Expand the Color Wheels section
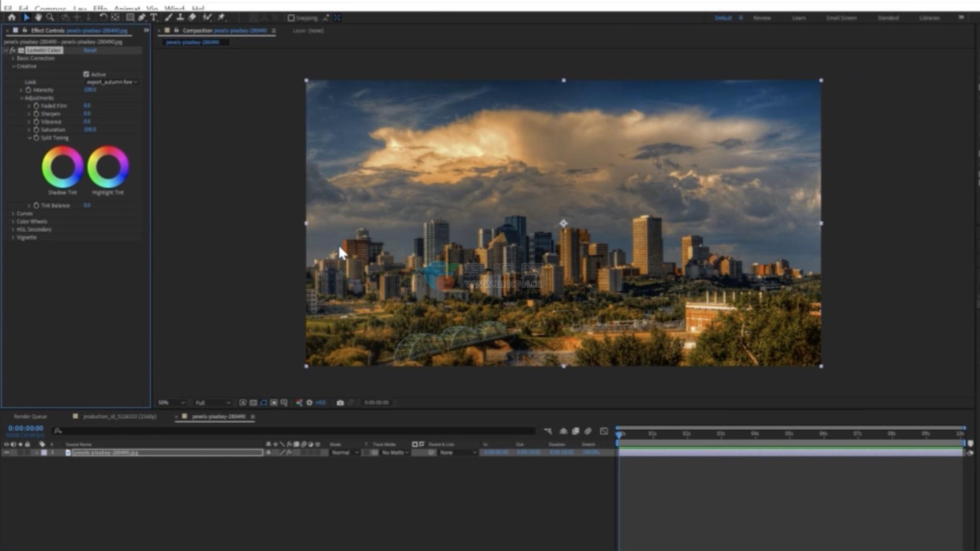980x551 pixels. tap(13, 221)
